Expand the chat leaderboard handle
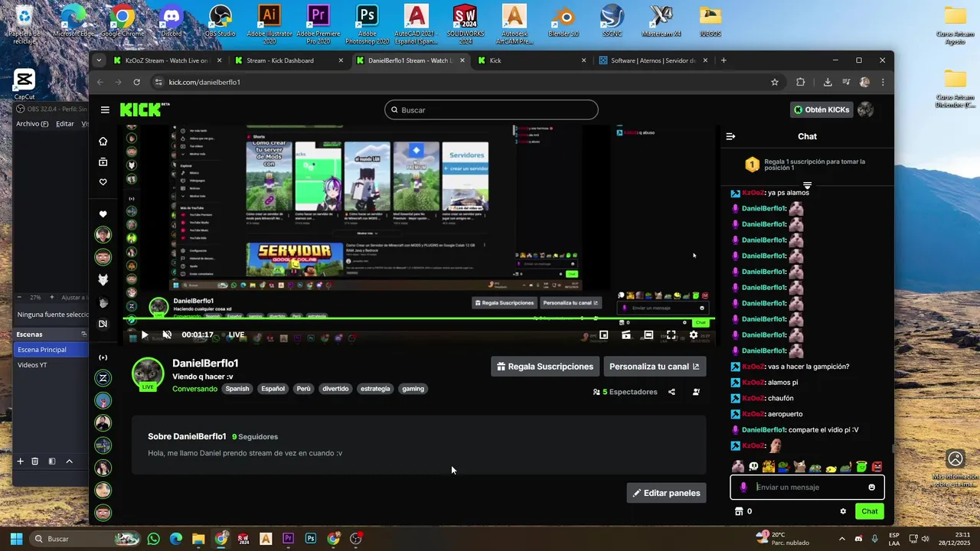Viewport: 980px width, 551px height. 807,186
